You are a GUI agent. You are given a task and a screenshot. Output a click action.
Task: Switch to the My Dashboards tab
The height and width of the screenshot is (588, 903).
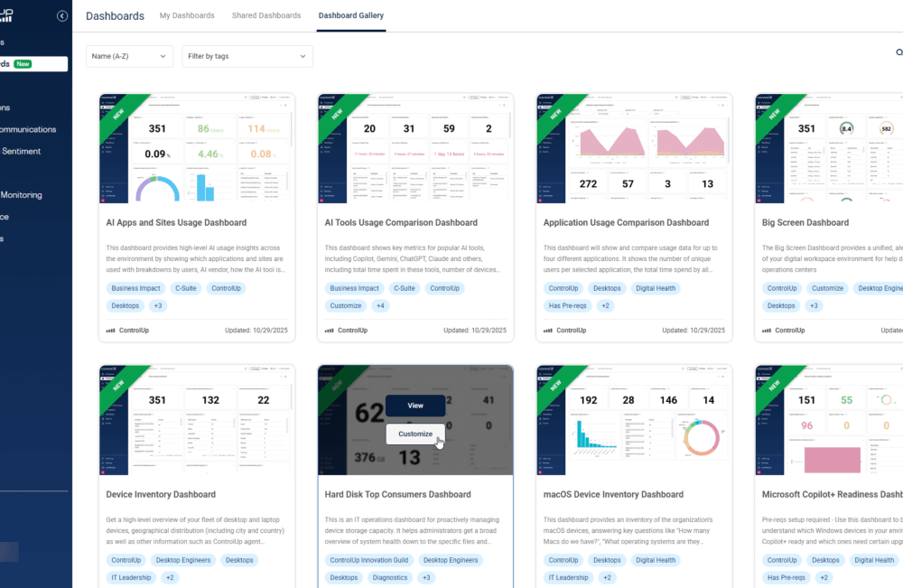(187, 15)
